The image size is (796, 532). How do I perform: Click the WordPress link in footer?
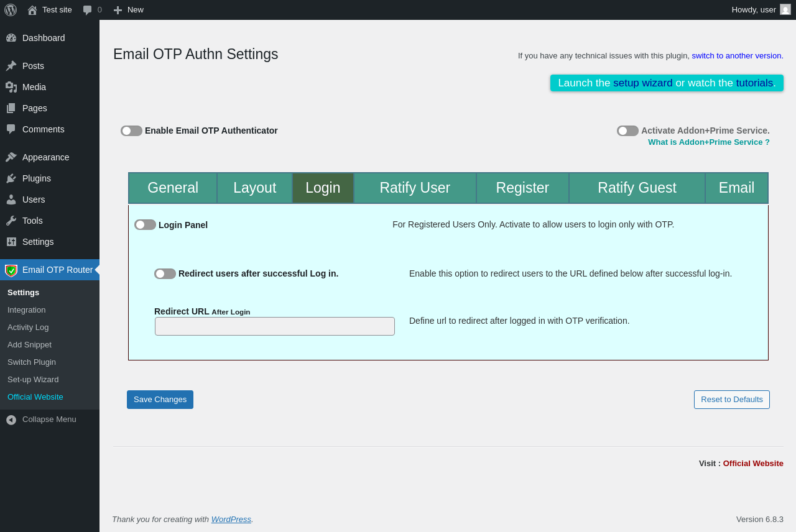point(231,519)
